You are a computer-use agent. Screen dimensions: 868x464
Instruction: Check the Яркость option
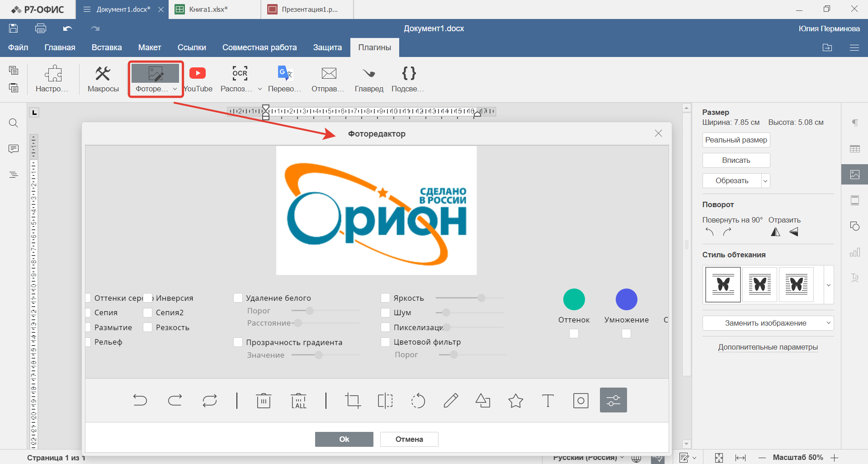(x=386, y=298)
